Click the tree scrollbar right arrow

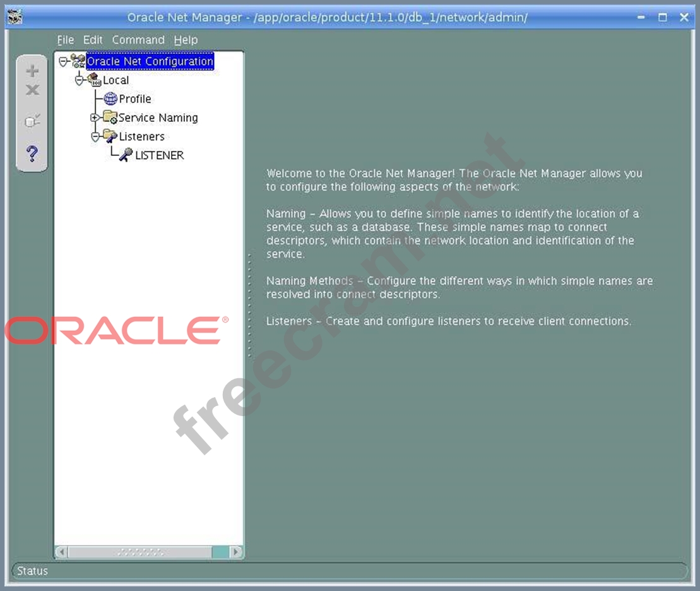(x=236, y=552)
